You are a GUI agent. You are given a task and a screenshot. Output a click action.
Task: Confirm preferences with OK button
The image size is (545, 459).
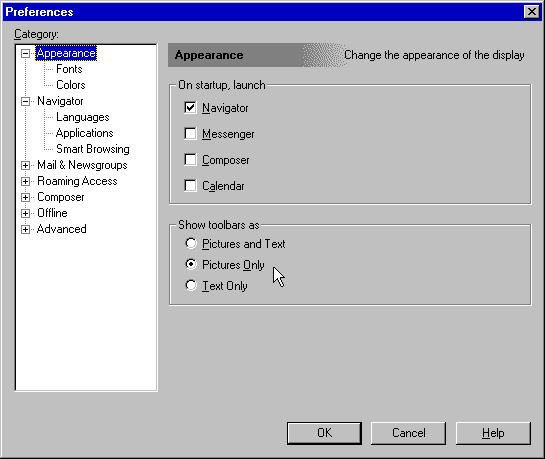[324, 433]
